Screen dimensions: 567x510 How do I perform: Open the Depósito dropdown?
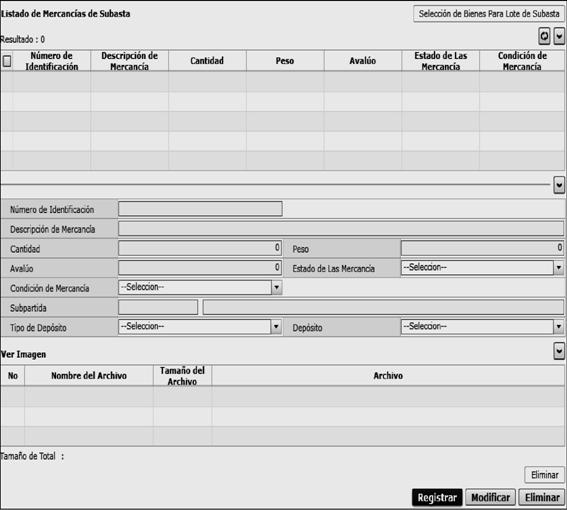click(x=482, y=327)
